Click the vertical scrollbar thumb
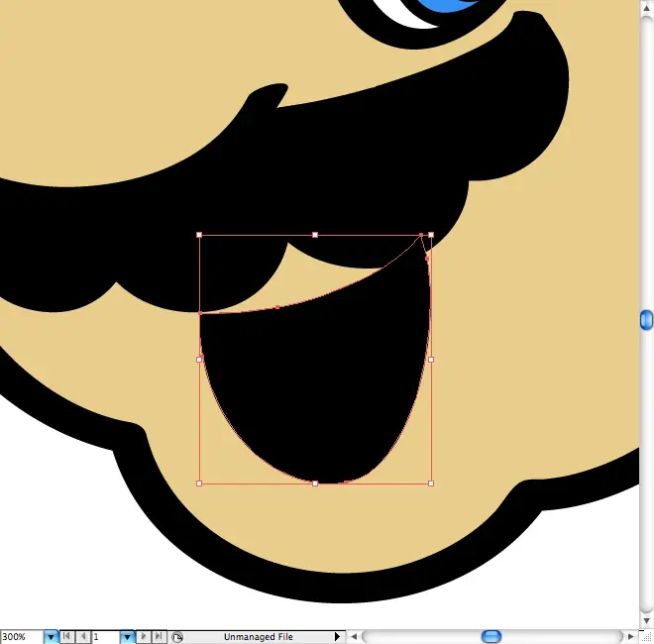654x644 pixels. tap(646, 320)
